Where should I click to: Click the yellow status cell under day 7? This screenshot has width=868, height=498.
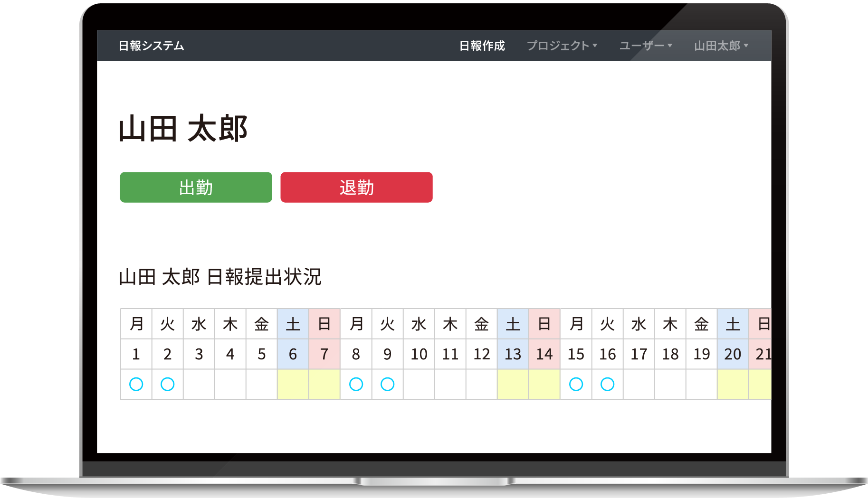coord(324,384)
